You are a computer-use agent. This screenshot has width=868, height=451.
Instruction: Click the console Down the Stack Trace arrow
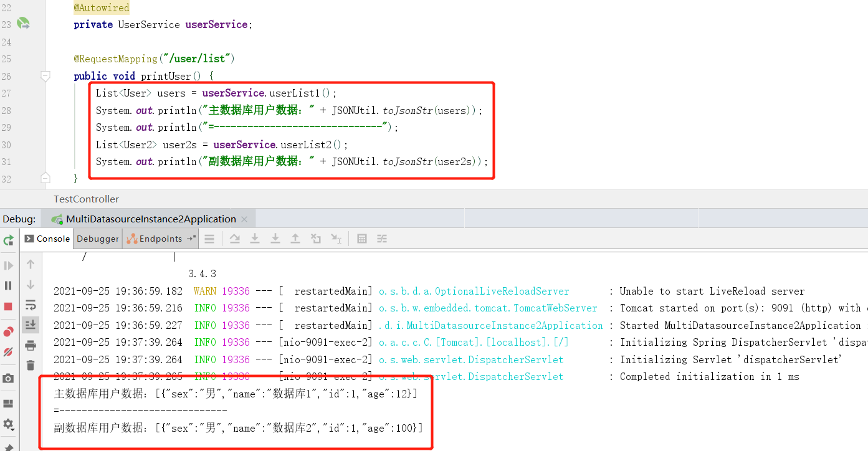click(31, 285)
